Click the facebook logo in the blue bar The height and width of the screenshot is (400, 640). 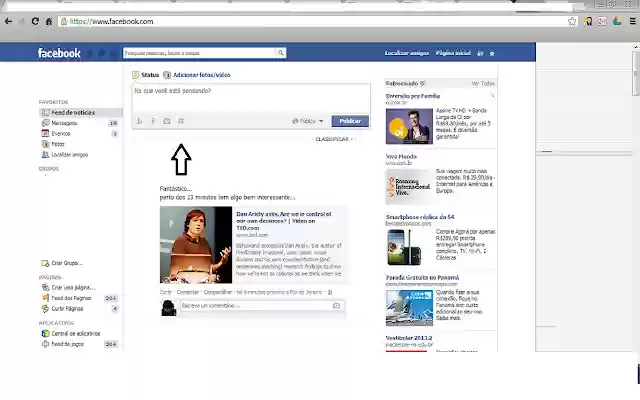59,53
